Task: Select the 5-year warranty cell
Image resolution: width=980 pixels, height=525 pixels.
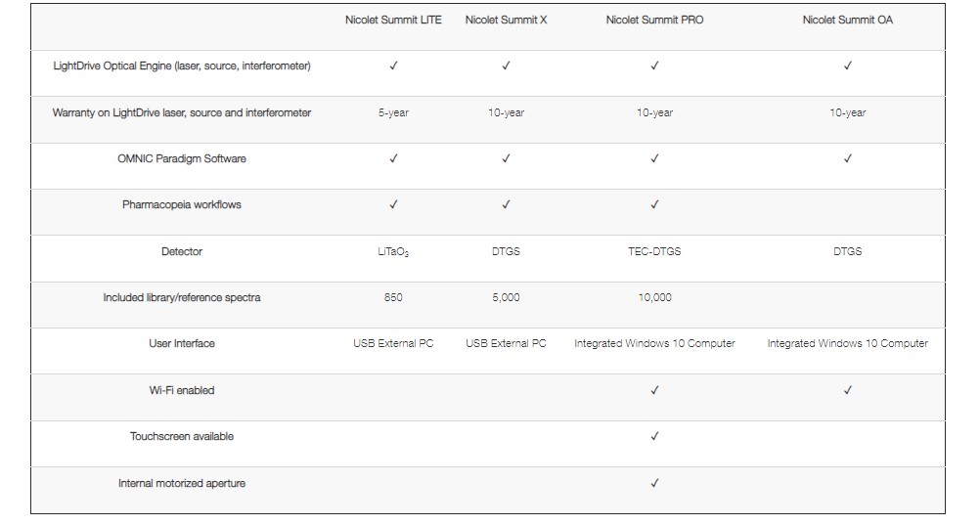Action: pos(393,113)
